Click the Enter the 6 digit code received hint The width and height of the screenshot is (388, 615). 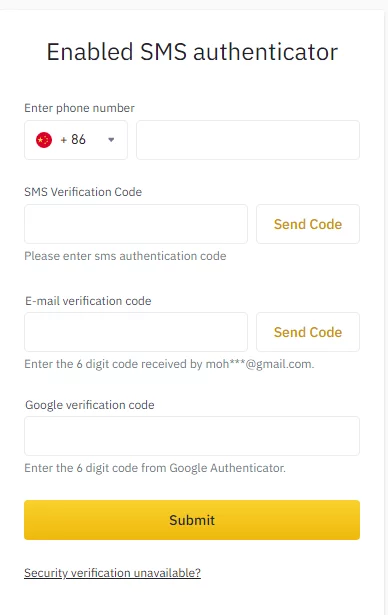pyautogui.click(x=169, y=364)
